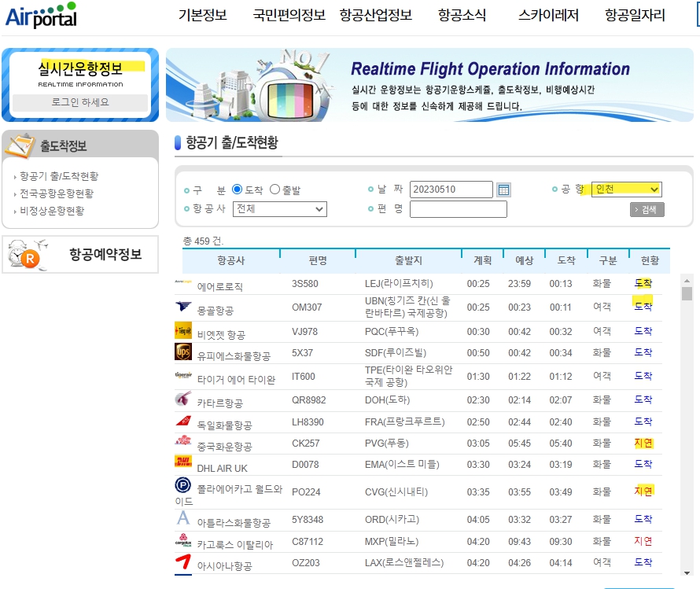Open the calendar icon beside the date field
Image resolution: width=700 pixels, height=589 pixels.
click(503, 190)
